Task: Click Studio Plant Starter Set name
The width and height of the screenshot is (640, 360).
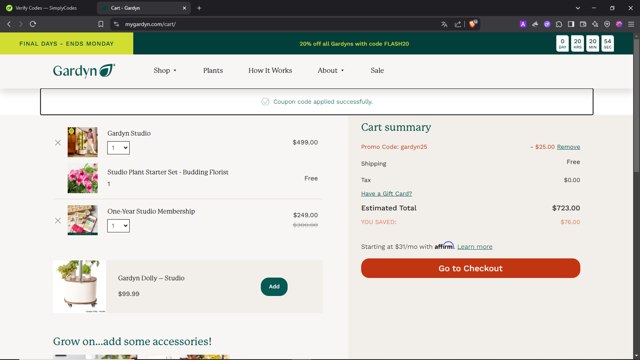Action: (168, 172)
